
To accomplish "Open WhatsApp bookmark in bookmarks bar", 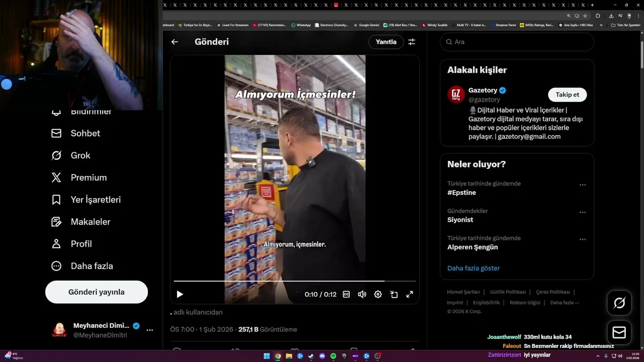I will click(301, 25).
